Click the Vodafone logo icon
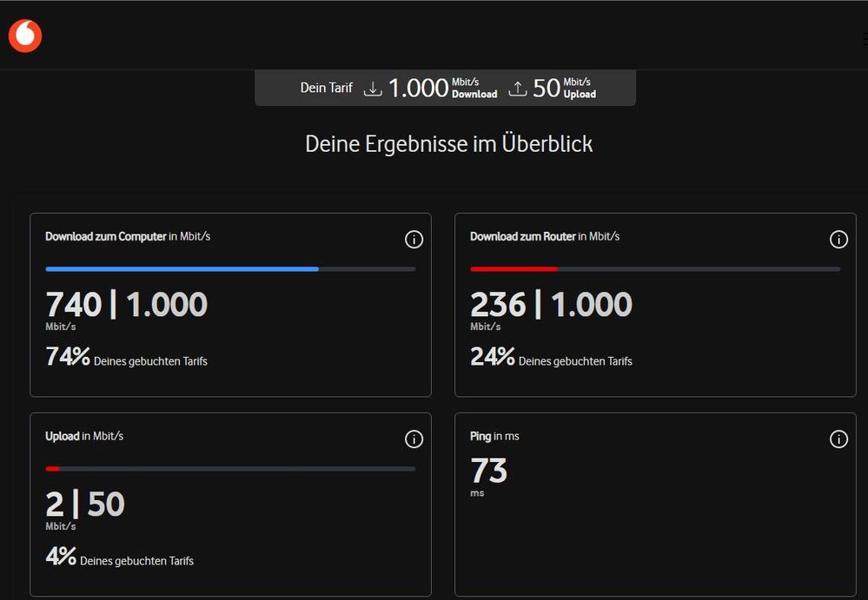This screenshot has height=600, width=868. (x=25, y=36)
